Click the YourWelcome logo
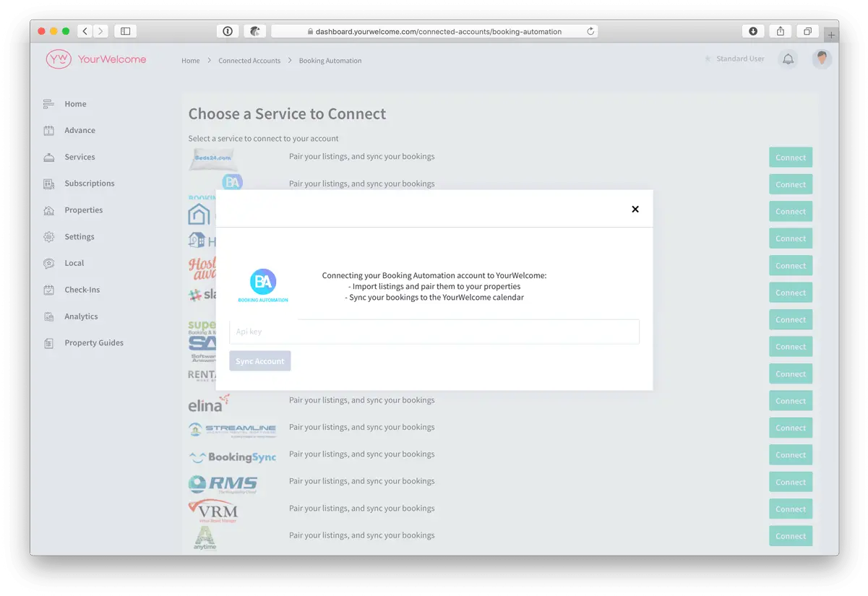Viewport: 868px width, 596px height. pos(96,59)
